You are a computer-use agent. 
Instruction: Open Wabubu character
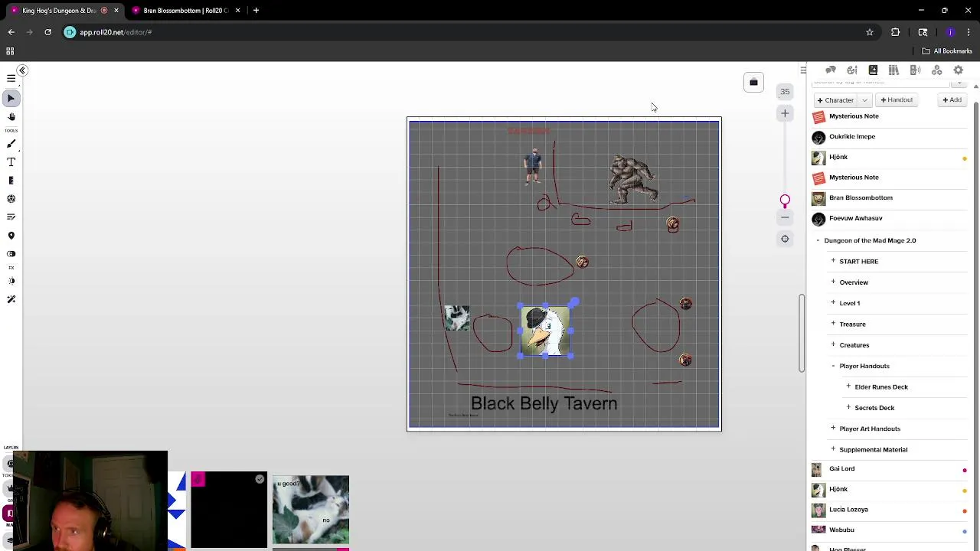coord(841,530)
